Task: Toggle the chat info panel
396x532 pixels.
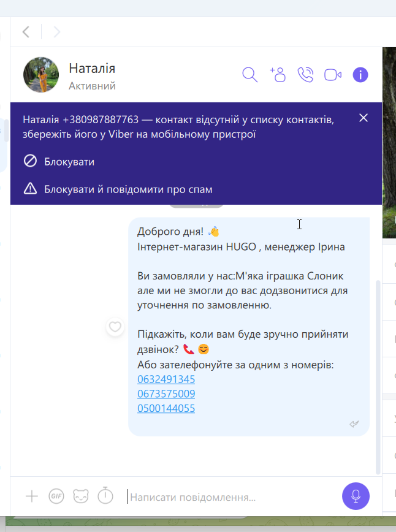Action: 360,75
